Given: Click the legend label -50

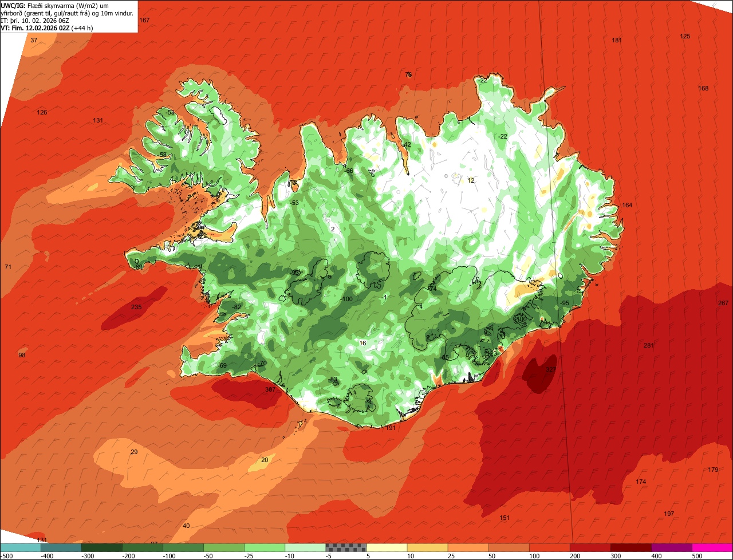Looking at the screenshot, I should coord(208,556).
